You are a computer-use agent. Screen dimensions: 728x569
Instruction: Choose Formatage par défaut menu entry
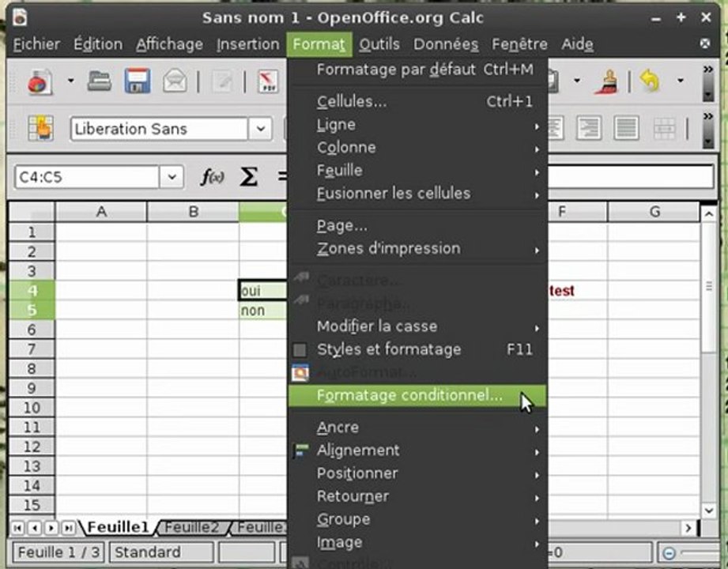coord(417,70)
